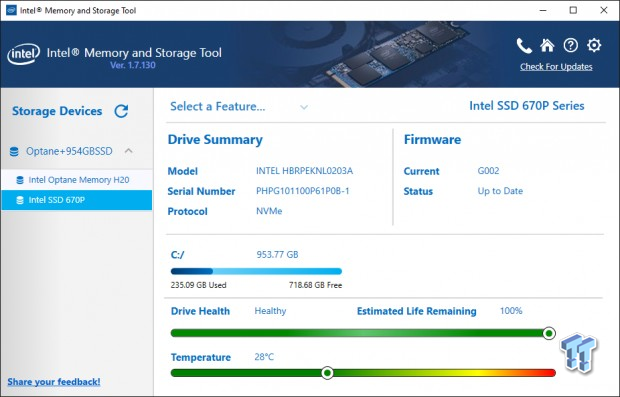Click the NVMe protocol value
This screenshot has height=397, width=620.
269,211
